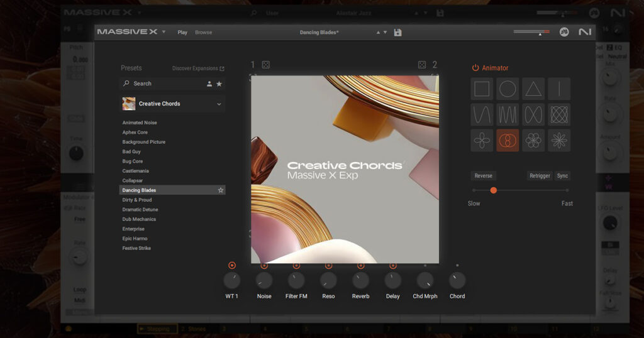The image size is (644, 338).
Task: Save the Dancing Blades preset
Action: 397,33
